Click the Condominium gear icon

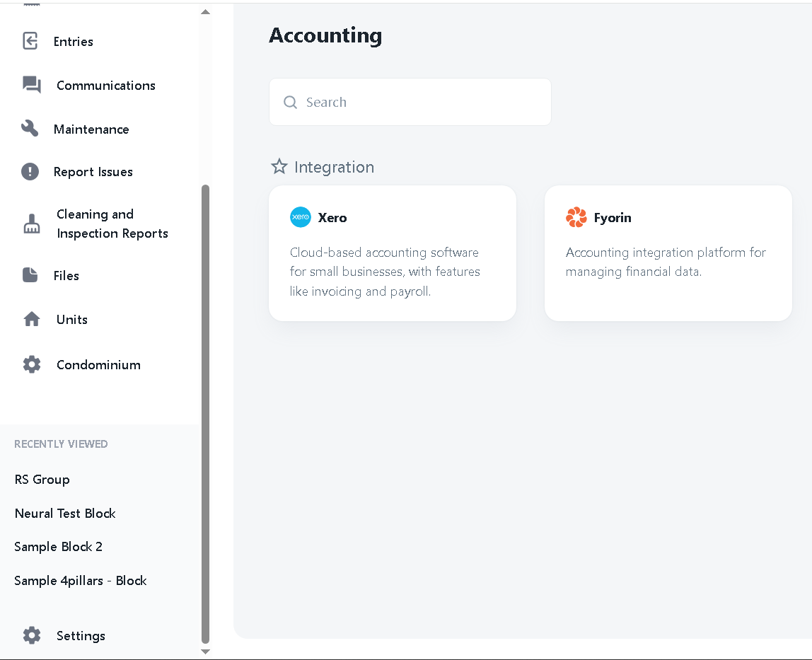click(x=31, y=364)
